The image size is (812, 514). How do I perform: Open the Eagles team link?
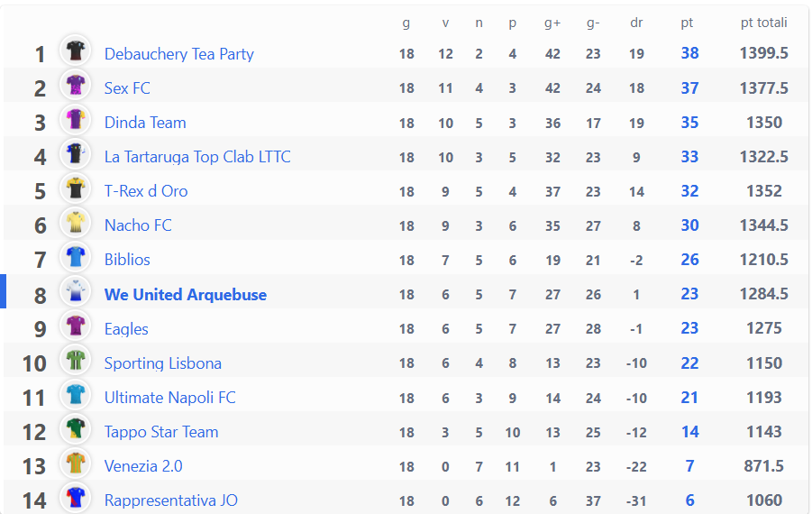coord(126,329)
